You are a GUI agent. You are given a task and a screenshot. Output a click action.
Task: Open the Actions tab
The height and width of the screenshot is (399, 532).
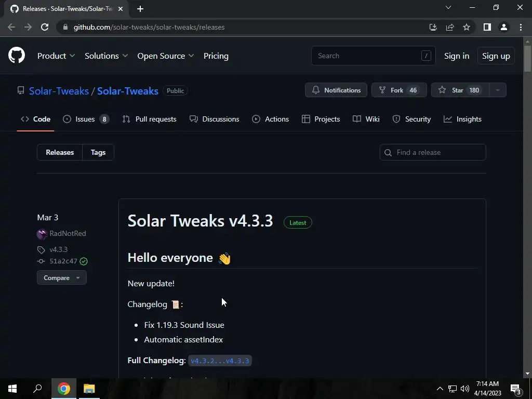(x=270, y=119)
